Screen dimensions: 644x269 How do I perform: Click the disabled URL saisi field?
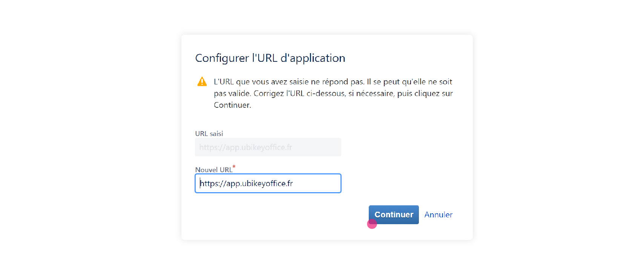tap(268, 147)
